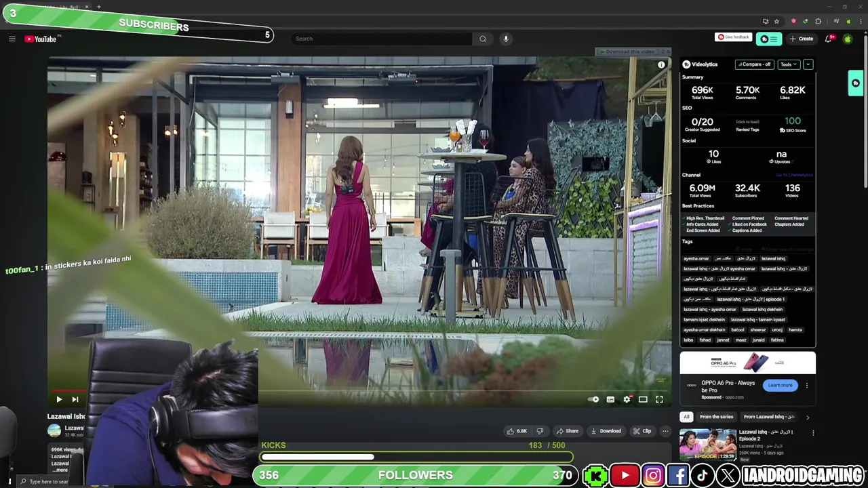Select the From the series chip
The image size is (868, 488).
(716, 417)
